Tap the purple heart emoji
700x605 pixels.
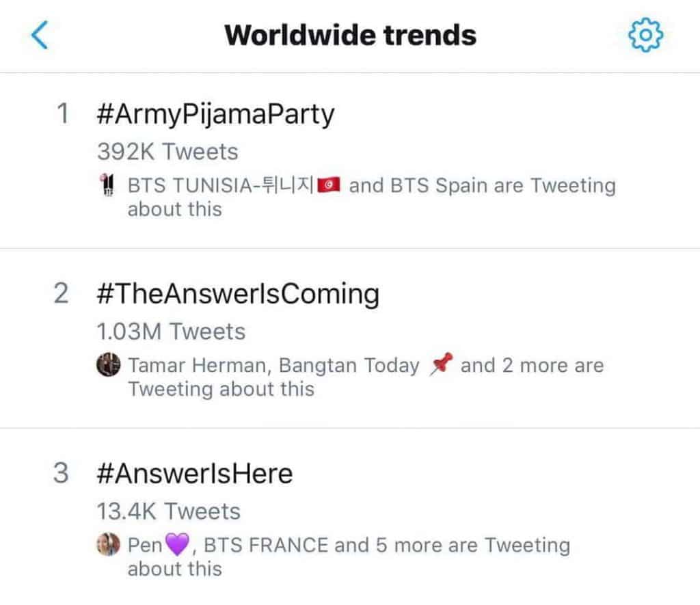tap(177, 546)
